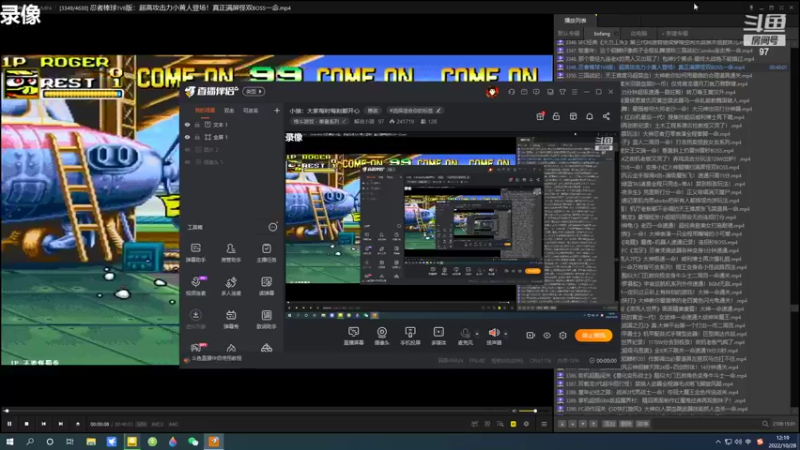Image resolution: width=800 pixels, height=450 pixels.
Task: Click the record video icon in bottom bar
Action: (531, 335)
